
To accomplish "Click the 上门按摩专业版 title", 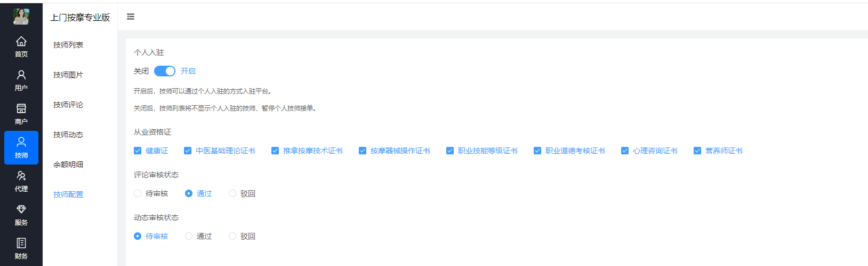I will tap(80, 18).
